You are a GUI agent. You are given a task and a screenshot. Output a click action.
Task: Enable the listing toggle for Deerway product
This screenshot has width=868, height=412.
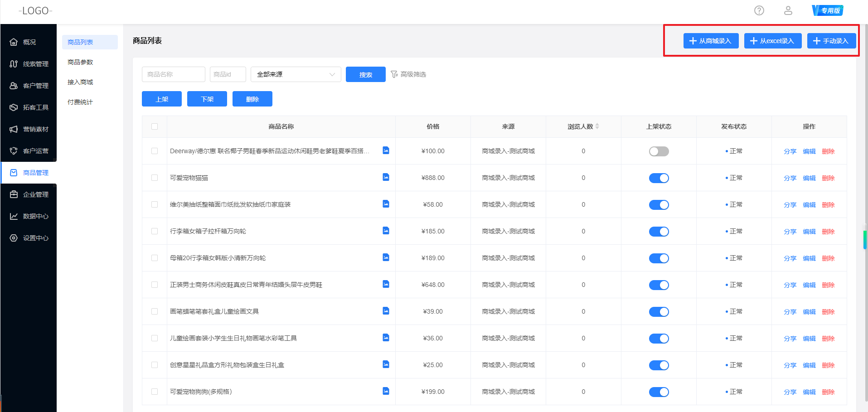click(659, 151)
